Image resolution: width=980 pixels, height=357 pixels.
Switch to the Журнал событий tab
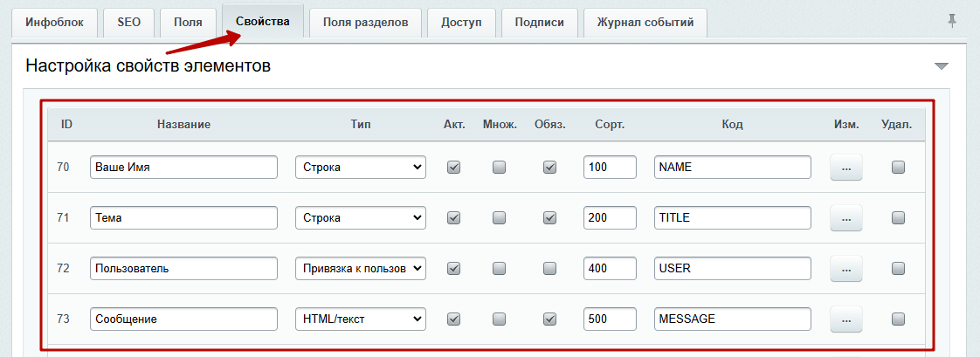pyautogui.click(x=645, y=23)
